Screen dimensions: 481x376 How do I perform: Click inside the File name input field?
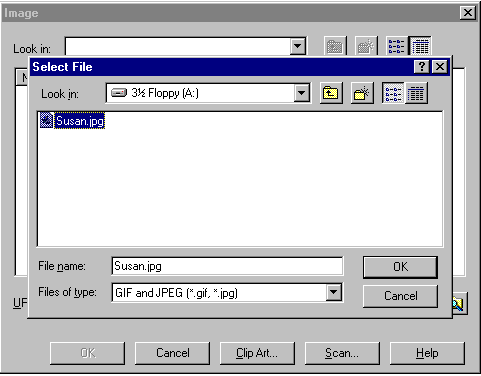point(227,266)
